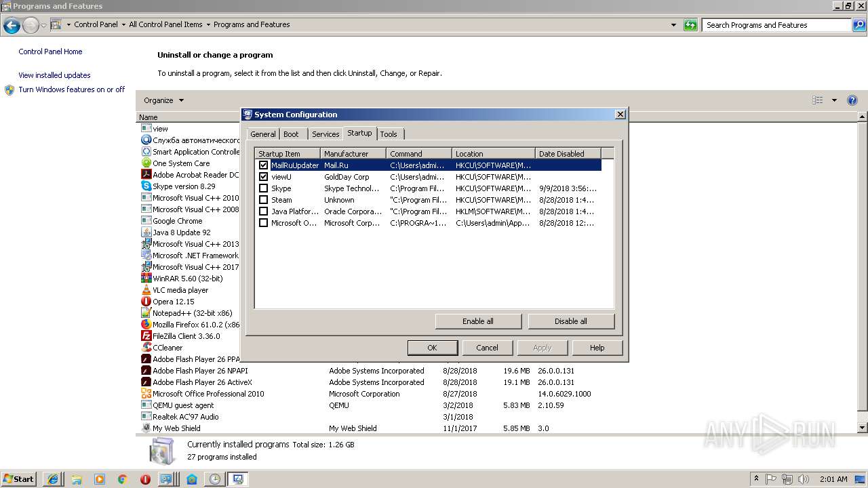
Task: Enable the Skype startup item checkbox
Action: pyautogui.click(x=264, y=188)
